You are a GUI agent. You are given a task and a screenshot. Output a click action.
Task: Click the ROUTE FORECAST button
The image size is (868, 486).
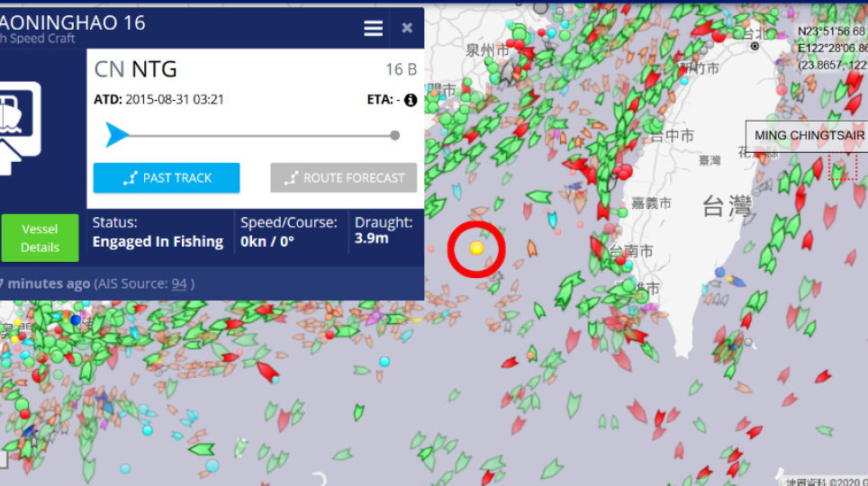point(343,177)
